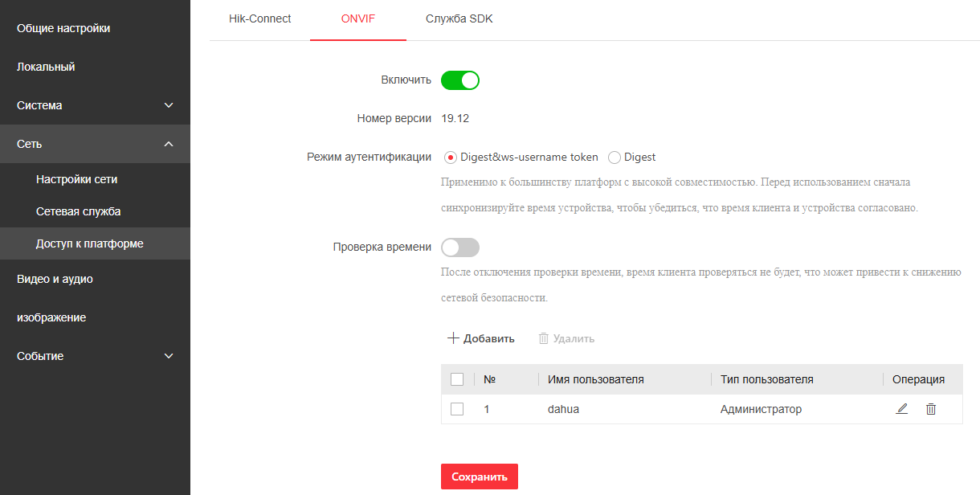Image resolution: width=980 pixels, height=495 pixels.
Task: Enable the time check toggle
Action: pos(460,247)
